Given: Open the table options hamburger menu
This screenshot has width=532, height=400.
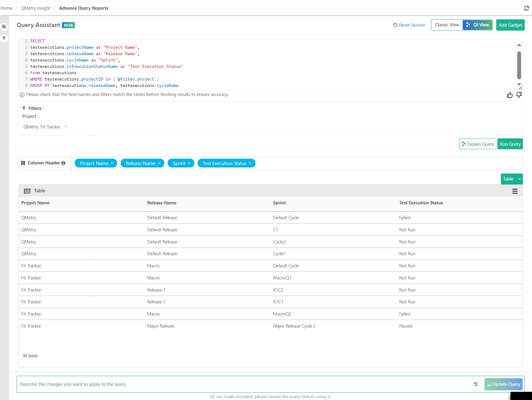Looking at the screenshot, I should tap(515, 191).
